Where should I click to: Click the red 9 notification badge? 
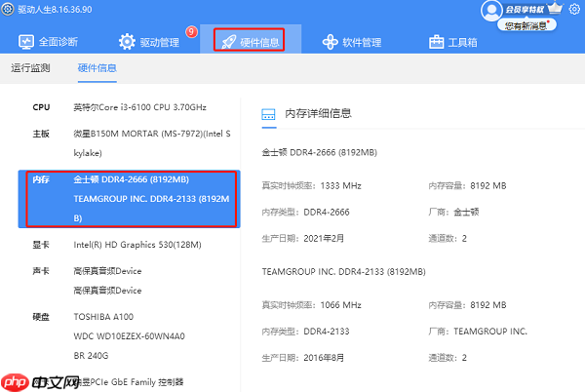click(191, 32)
